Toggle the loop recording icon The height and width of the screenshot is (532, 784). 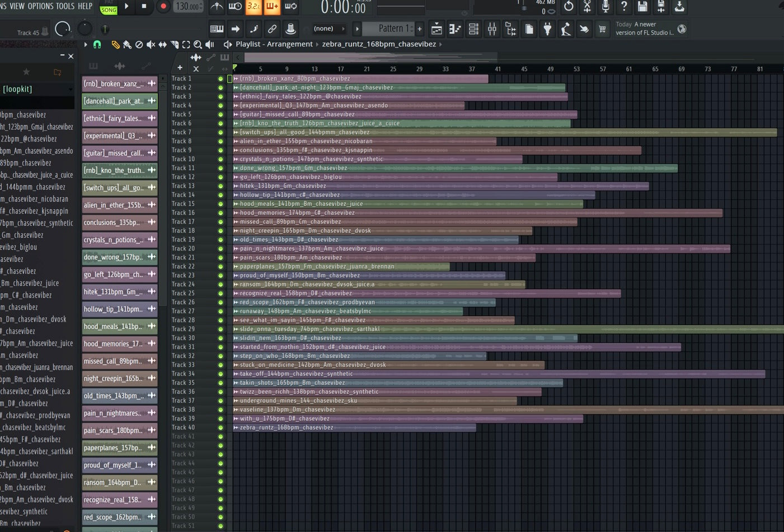coord(290,6)
